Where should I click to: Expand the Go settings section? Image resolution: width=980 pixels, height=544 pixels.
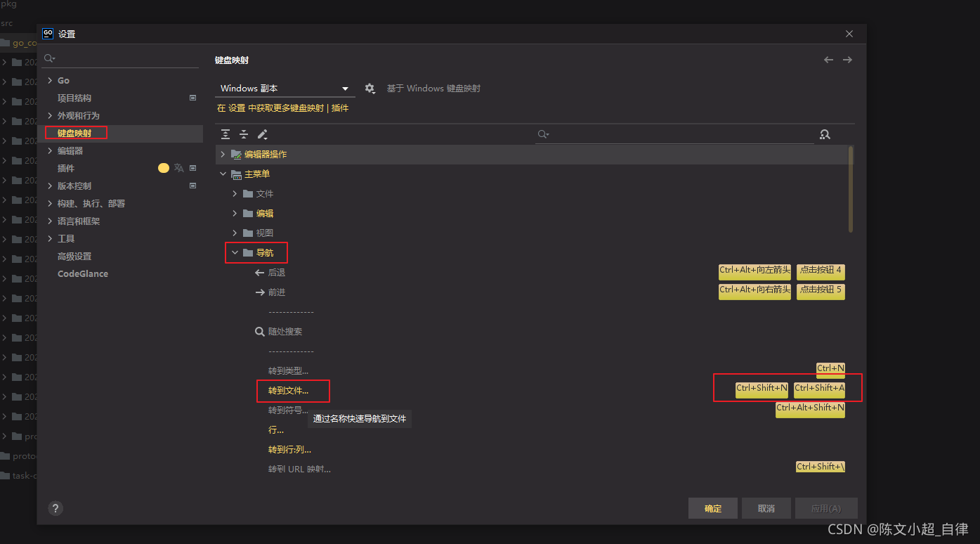tap(50, 80)
